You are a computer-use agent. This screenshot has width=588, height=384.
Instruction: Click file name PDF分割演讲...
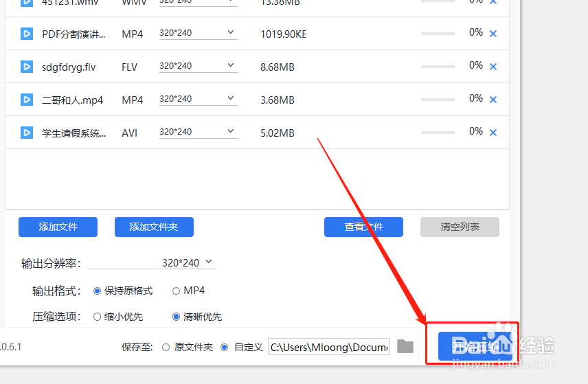(73, 34)
